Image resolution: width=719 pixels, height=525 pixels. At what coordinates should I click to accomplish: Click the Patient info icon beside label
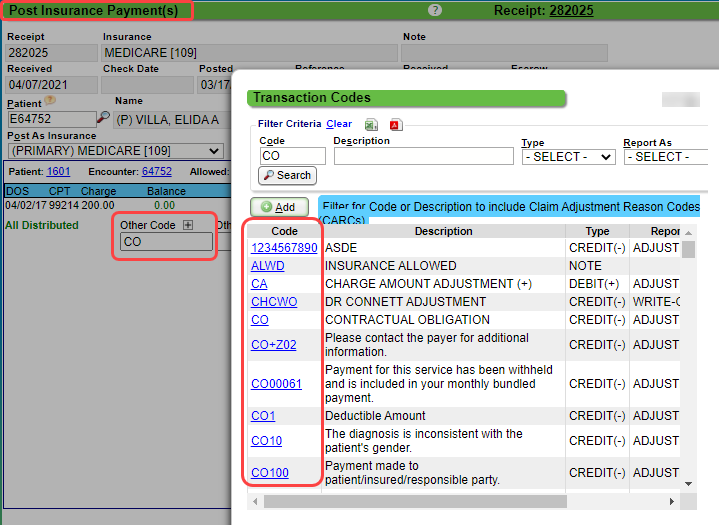tap(50, 101)
